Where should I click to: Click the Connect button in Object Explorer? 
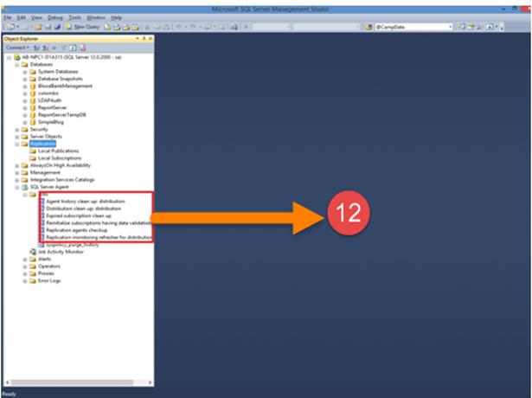tap(17, 48)
